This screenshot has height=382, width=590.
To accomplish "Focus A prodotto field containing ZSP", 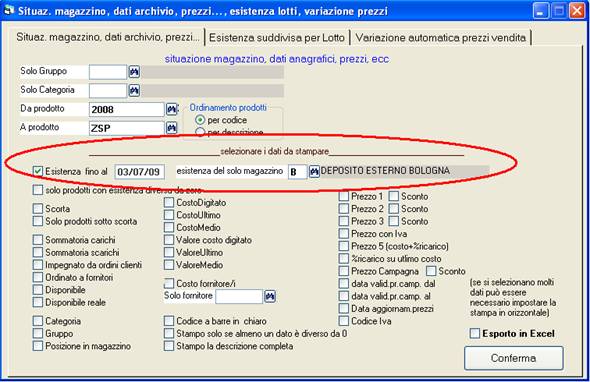I will click(126, 128).
